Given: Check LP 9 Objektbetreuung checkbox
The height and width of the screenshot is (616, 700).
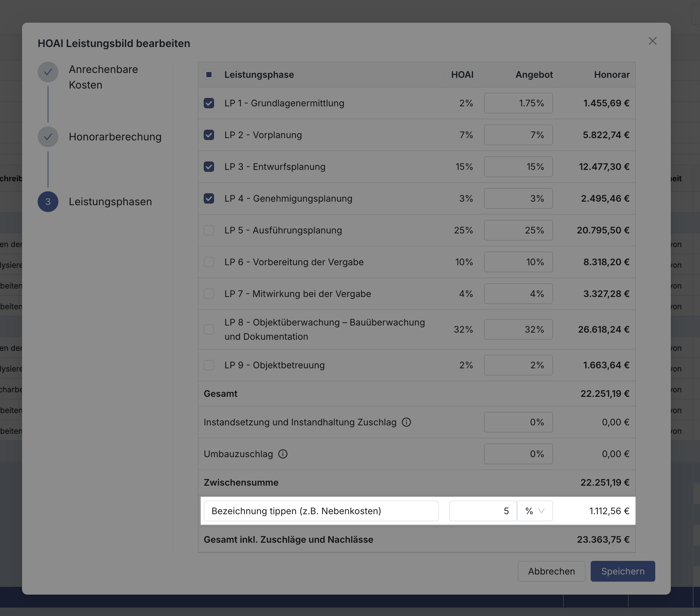Looking at the screenshot, I should click(x=209, y=365).
